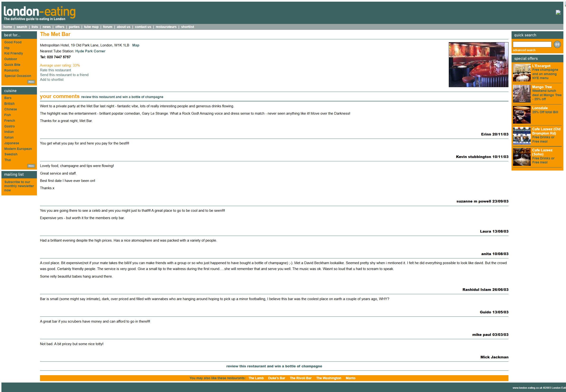The height and width of the screenshot is (392, 566).
Task: Subscribe to the monthly newsletter
Action: (x=19, y=186)
